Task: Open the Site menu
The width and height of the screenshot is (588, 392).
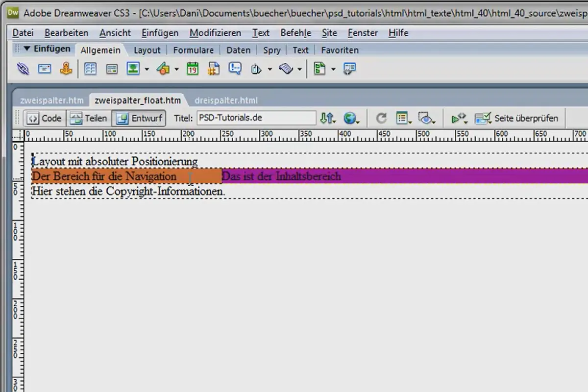Action: (x=329, y=33)
